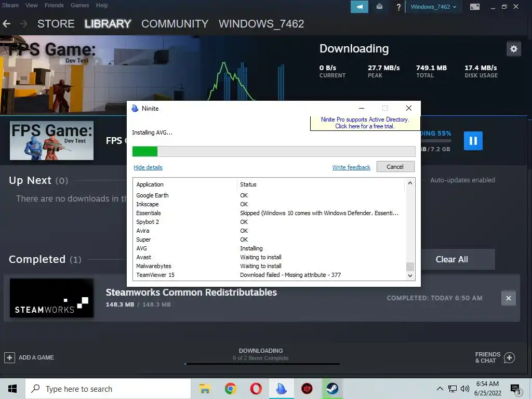Open the Friends menu in Steam
Image resolution: width=532 pixels, height=399 pixels.
click(54, 5)
